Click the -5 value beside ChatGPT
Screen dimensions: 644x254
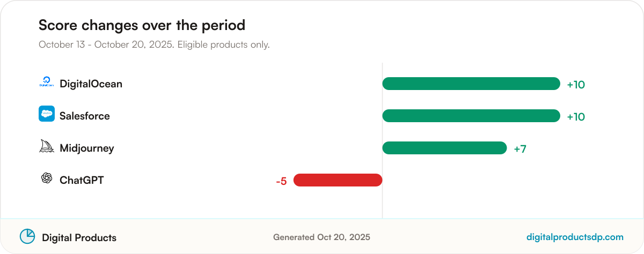point(281,181)
